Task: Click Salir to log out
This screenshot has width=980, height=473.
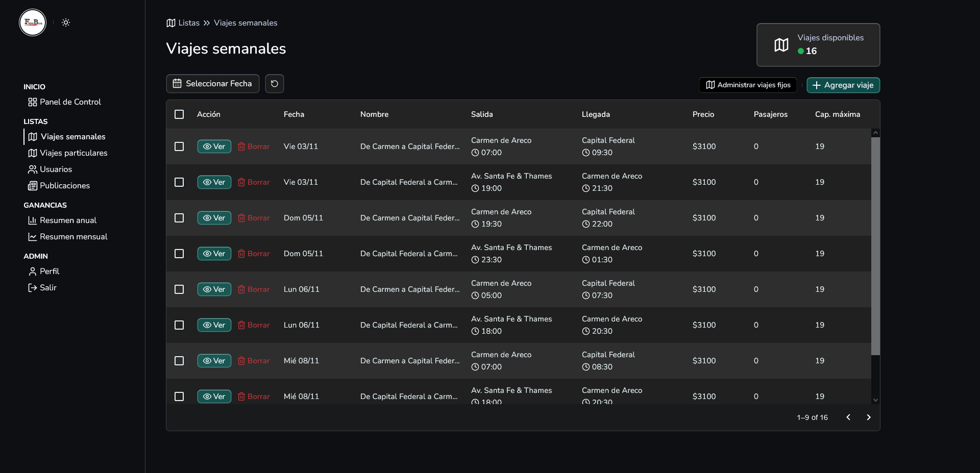Action: point(42,288)
